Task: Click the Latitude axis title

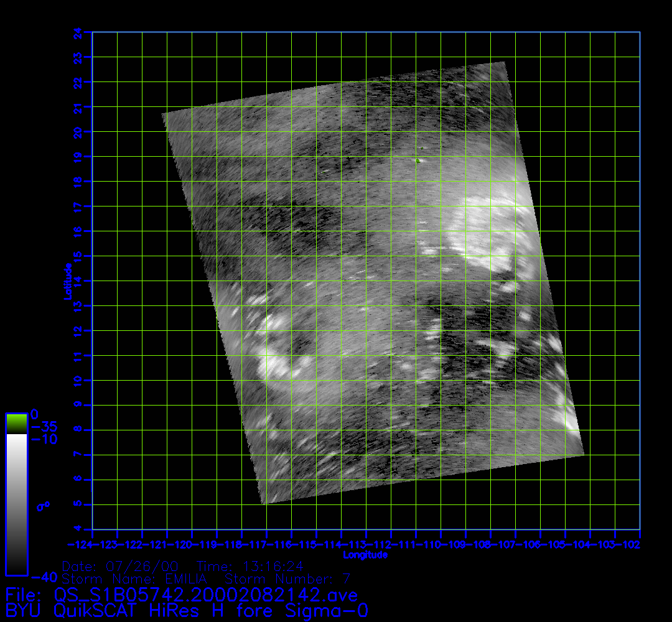Action: [67, 281]
